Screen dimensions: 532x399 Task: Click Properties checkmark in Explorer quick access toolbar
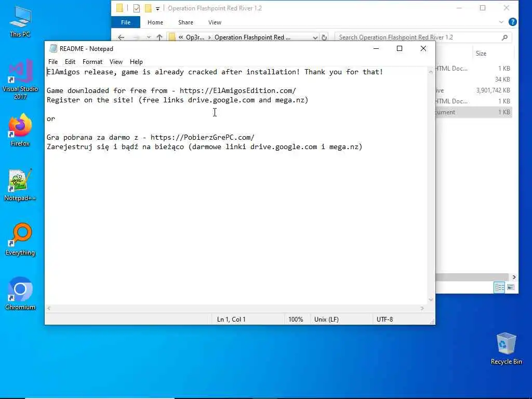click(137, 8)
